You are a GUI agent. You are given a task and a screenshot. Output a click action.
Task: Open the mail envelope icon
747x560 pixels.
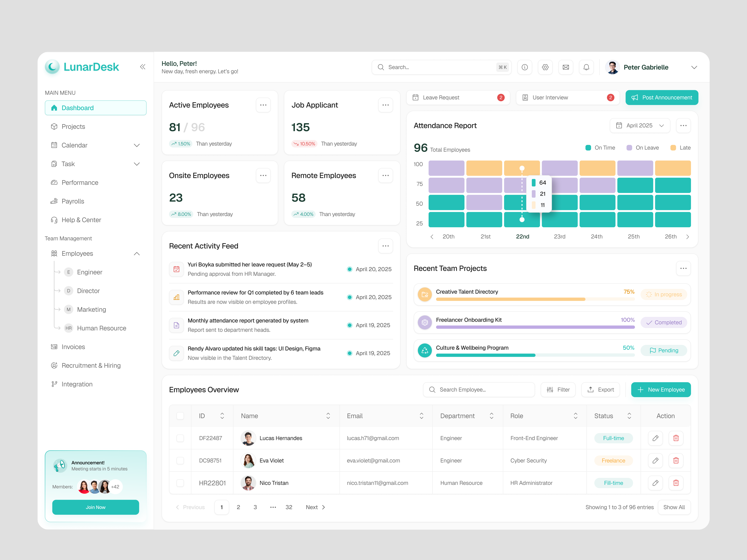(x=566, y=67)
